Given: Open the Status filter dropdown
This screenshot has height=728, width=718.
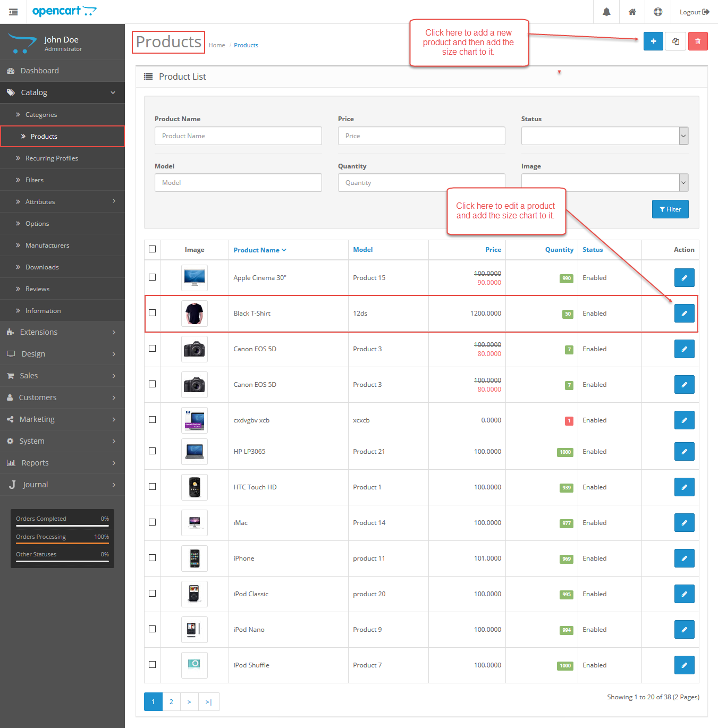Looking at the screenshot, I should point(605,136).
